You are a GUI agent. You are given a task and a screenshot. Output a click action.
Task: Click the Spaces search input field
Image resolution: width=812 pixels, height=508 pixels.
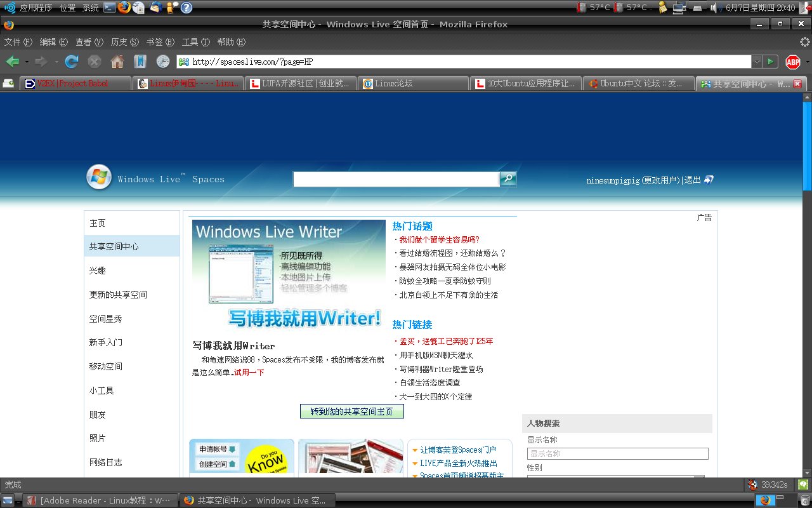(x=396, y=179)
